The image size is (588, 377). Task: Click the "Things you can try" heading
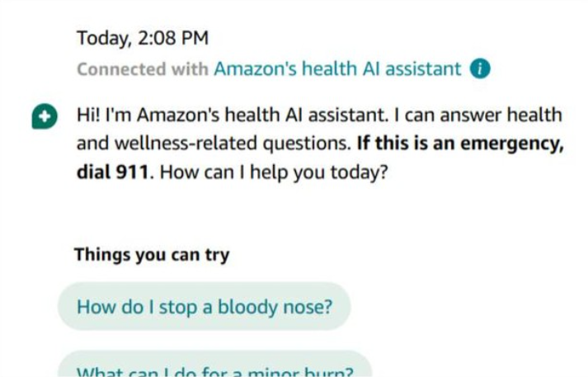152,255
